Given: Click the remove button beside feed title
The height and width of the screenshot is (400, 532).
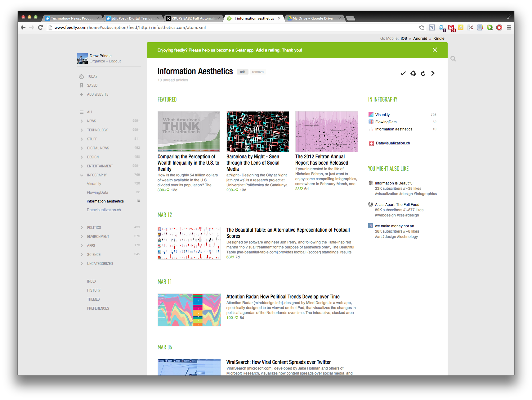Looking at the screenshot, I should tap(258, 72).
